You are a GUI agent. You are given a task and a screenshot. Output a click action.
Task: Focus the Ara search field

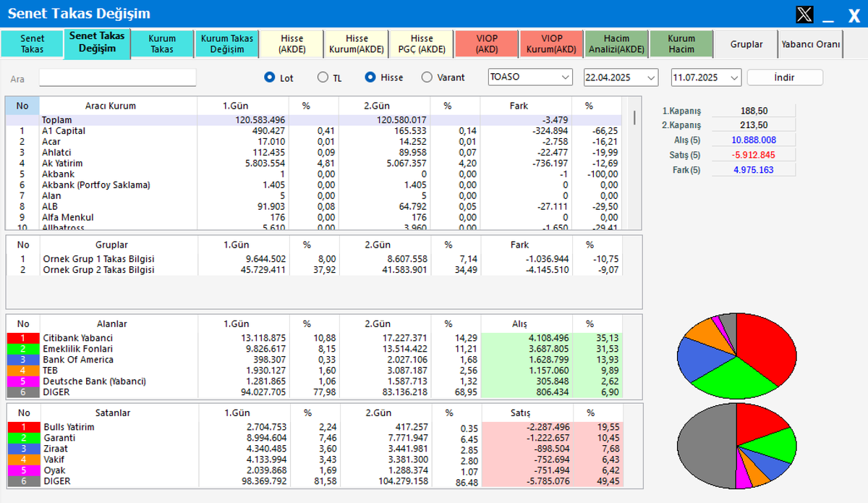point(117,77)
